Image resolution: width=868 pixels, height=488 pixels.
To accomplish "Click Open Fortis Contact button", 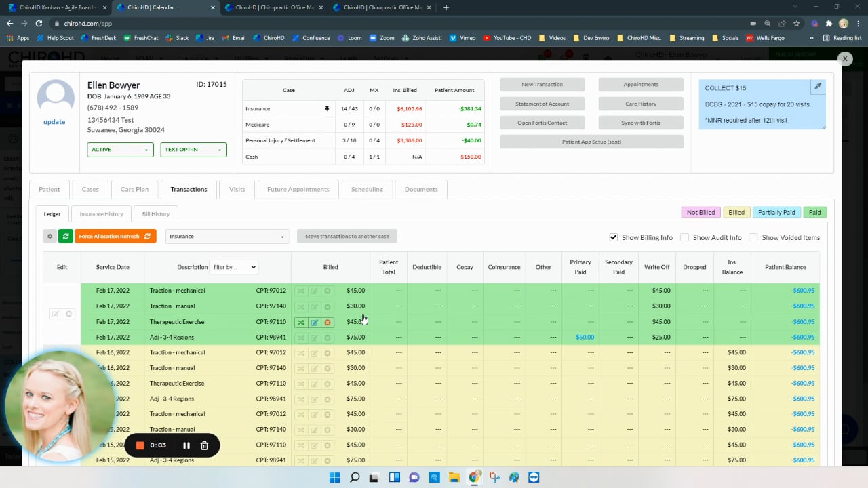I will click(542, 123).
